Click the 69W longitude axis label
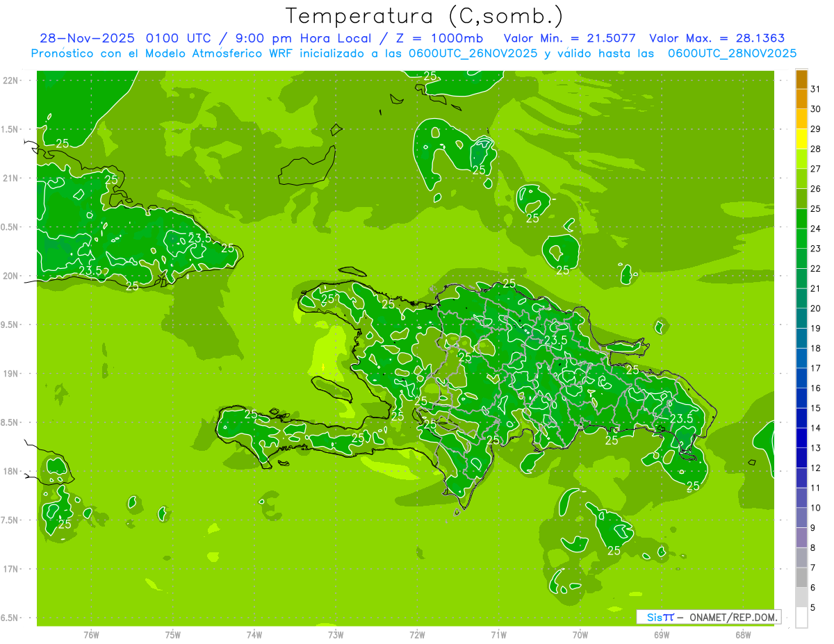The image size is (834, 644). click(662, 634)
